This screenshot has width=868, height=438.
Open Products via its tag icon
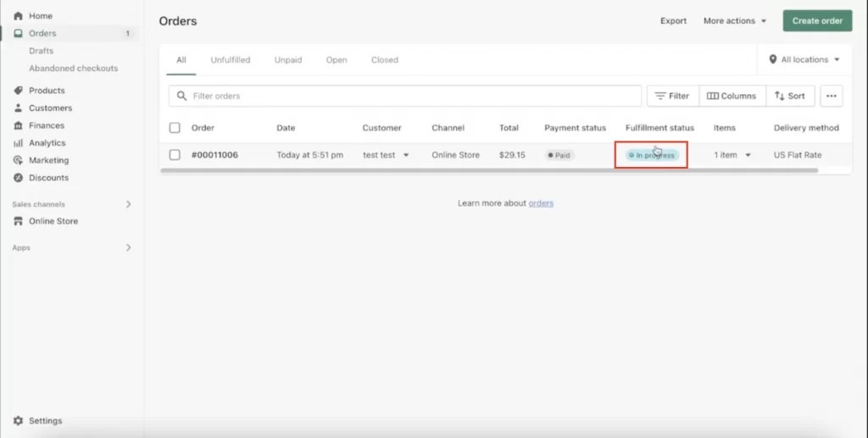point(18,91)
